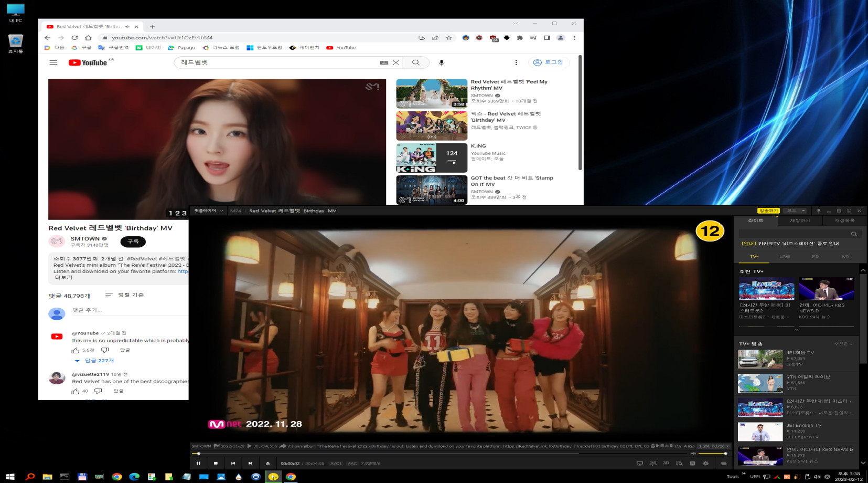
Task: Adjust the PotPlayer volume slider
Action: click(x=713, y=453)
